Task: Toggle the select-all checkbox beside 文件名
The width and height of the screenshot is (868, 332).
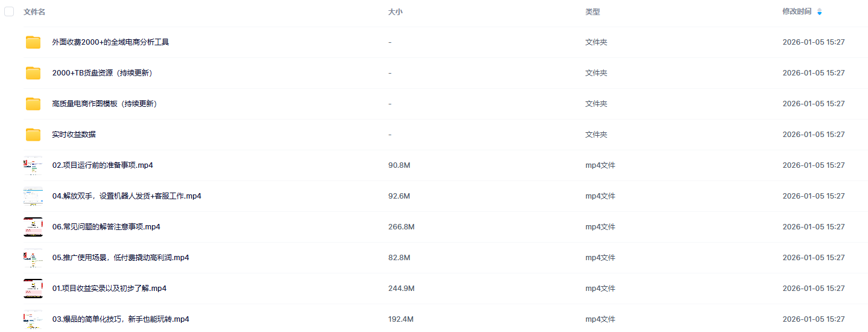Action: [x=9, y=11]
